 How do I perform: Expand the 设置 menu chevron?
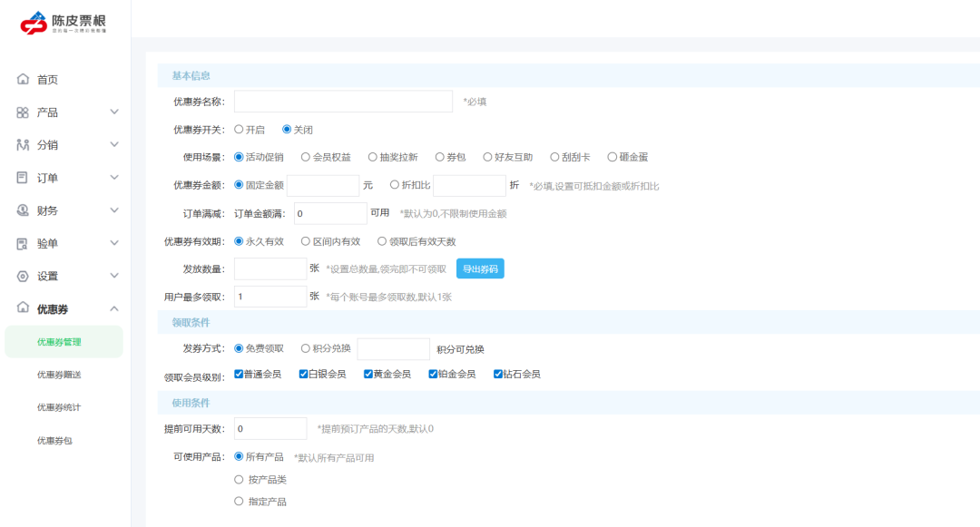pos(114,276)
